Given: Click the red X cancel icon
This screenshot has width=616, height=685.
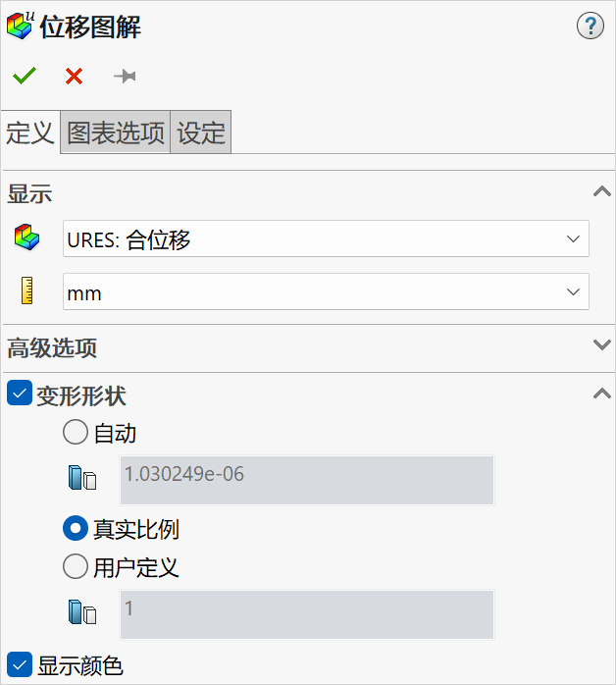Looking at the screenshot, I should point(74,76).
